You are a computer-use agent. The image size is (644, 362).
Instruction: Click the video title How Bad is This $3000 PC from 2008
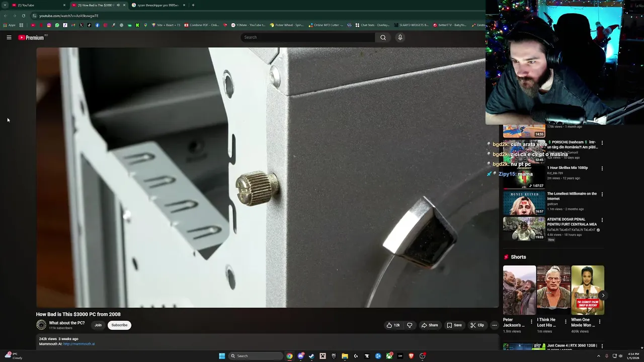78,314
